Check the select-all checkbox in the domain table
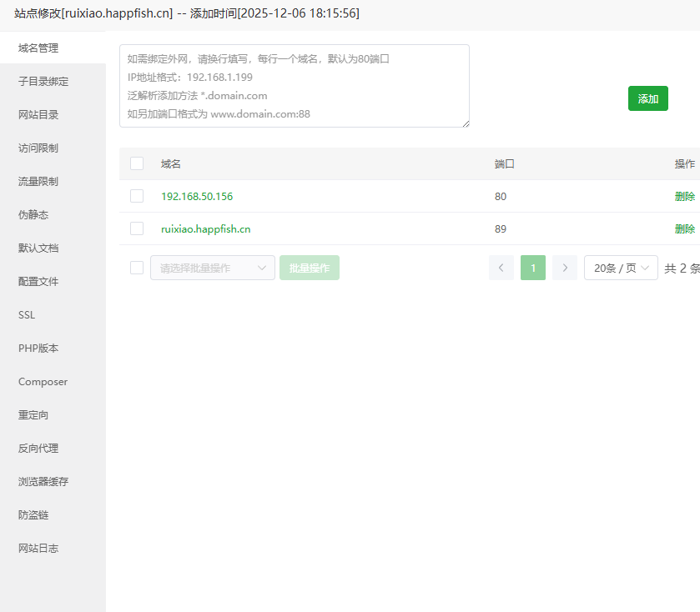Viewport: 700px width, 612px height. pyautogui.click(x=136, y=163)
